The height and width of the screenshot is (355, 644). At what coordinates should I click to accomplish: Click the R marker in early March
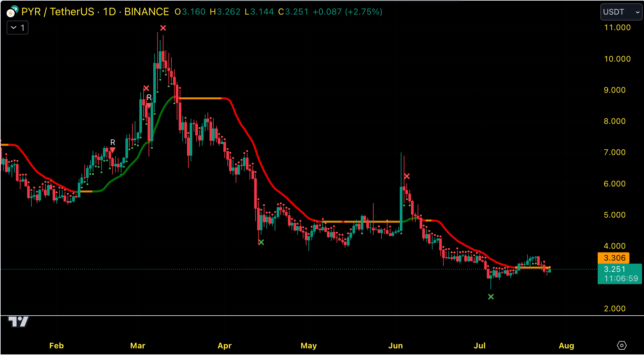tap(149, 101)
